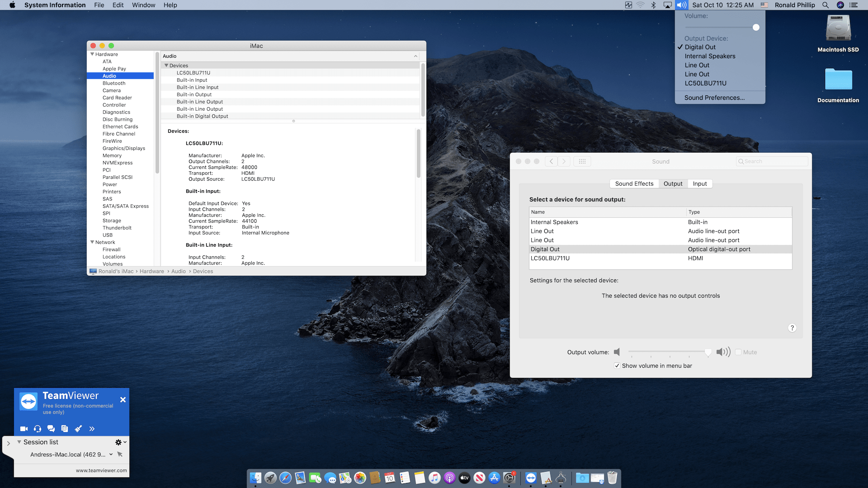Select Internal Speakers in volume menu
This screenshot has width=868, height=488.
pos(710,56)
